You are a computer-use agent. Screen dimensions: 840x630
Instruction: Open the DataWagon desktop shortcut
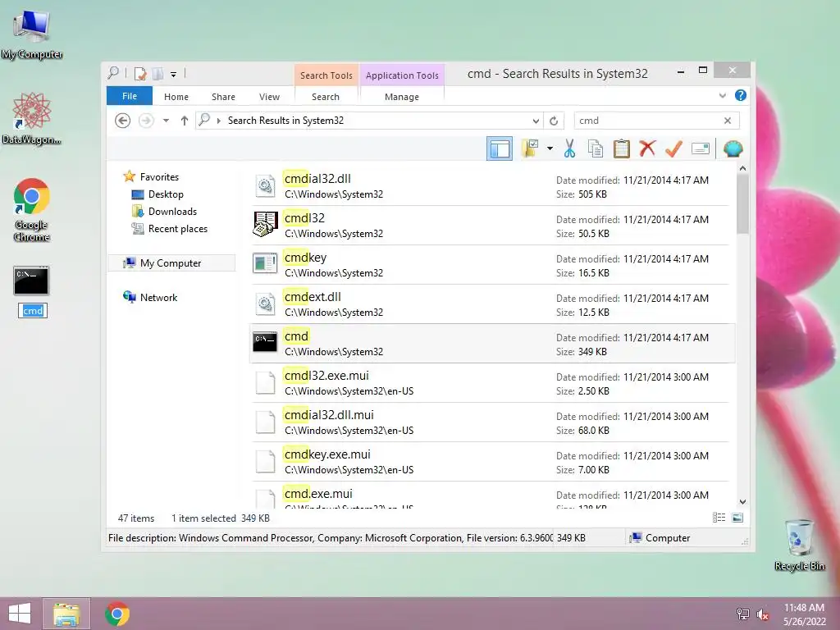click(x=32, y=118)
